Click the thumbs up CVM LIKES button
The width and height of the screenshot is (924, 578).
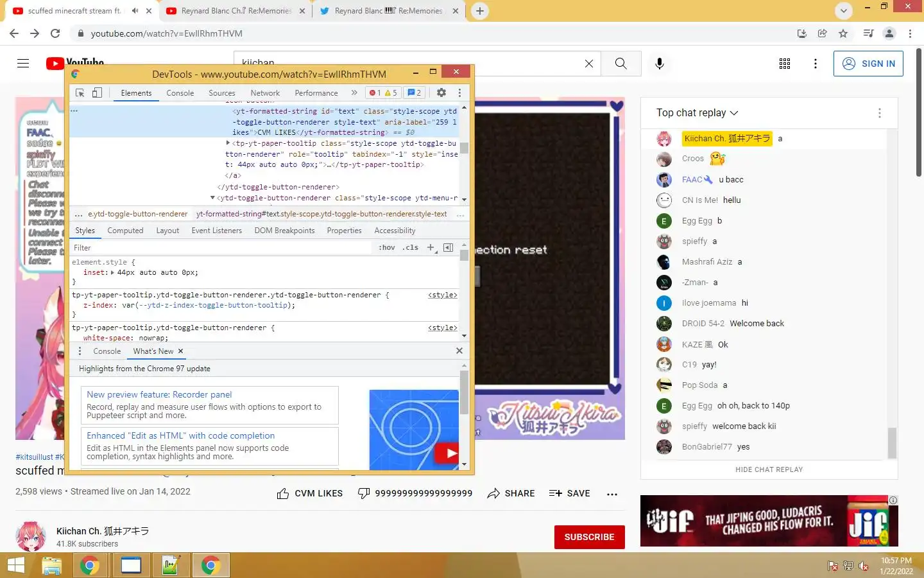coord(309,493)
